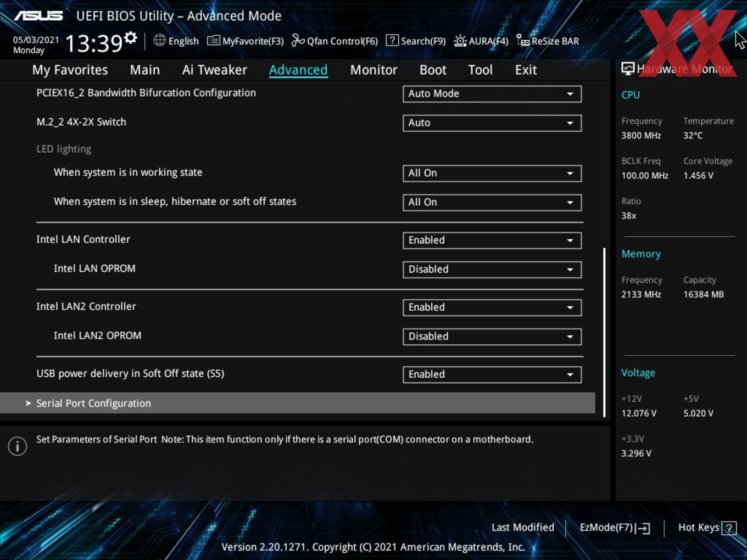Open PCIEX16_2 Bandwidth Bifurcation dropdown
Image resolution: width=747 pixels, height=560 pixels.
[x=492, y=93]
